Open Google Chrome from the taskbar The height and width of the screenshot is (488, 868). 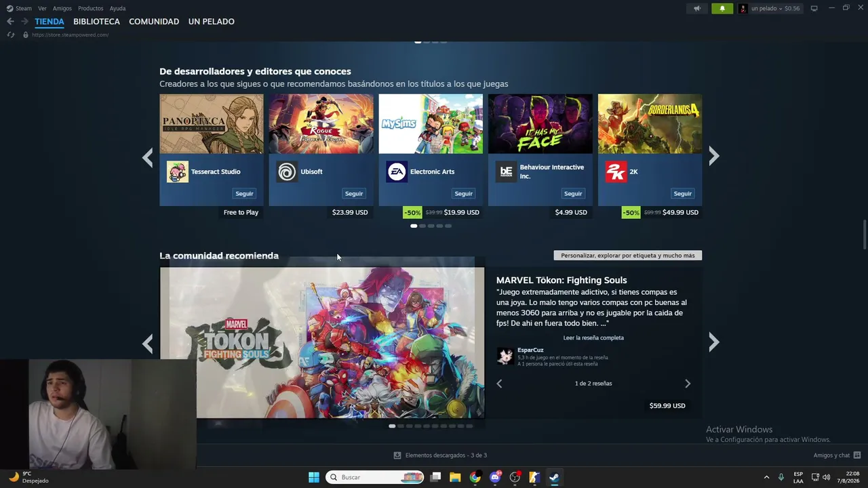(475, 477)
